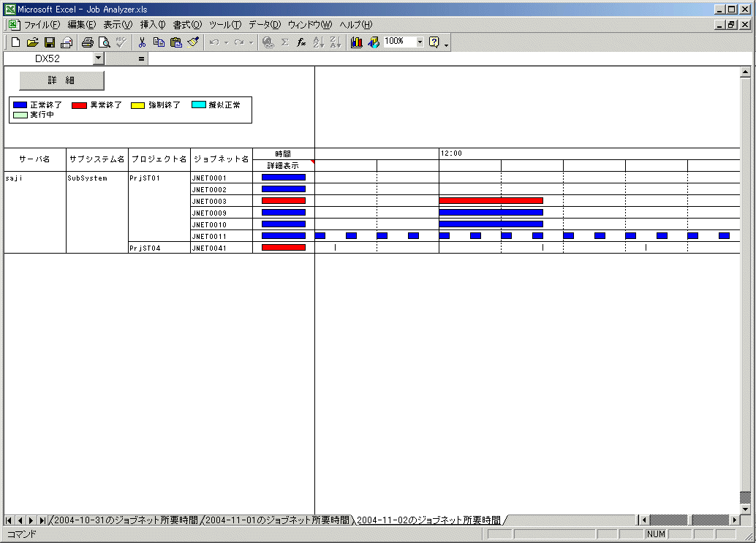Open the ウィンドウ(W) menu

click(310, 25)
